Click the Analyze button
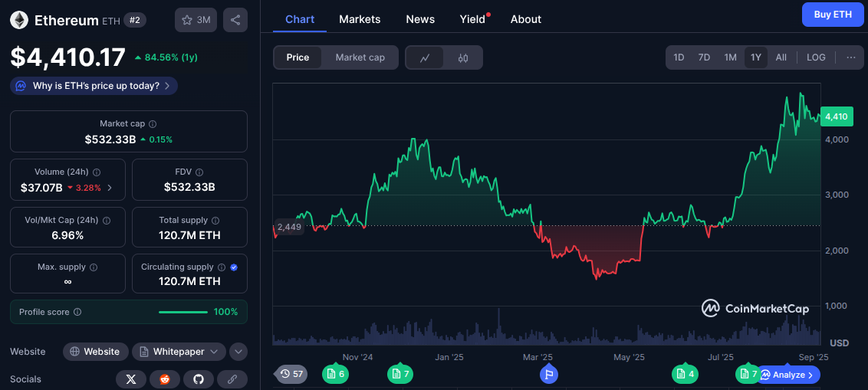 tap(789, 375)
